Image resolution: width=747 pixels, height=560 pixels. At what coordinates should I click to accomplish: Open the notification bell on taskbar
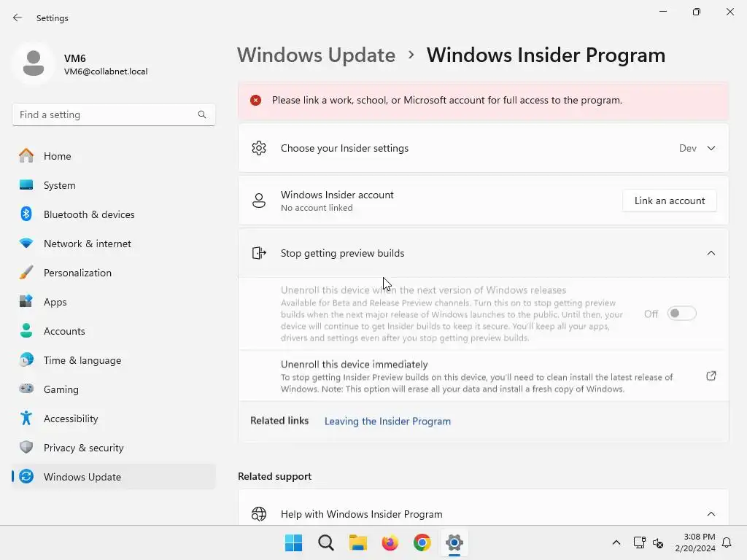point(727,542)
